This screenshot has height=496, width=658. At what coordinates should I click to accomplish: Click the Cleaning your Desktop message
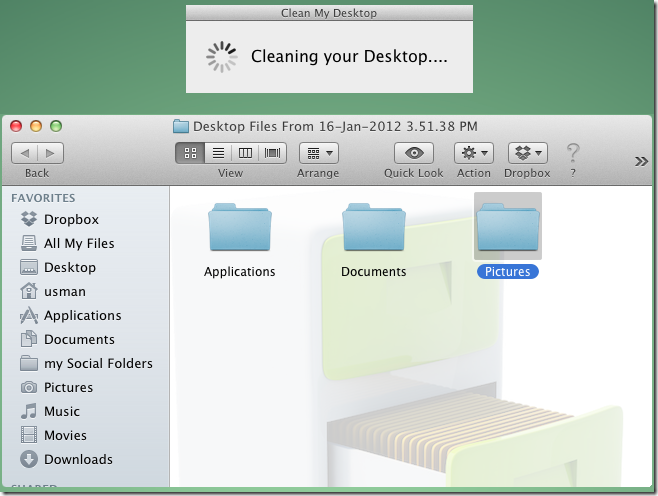tap(349, 57)
